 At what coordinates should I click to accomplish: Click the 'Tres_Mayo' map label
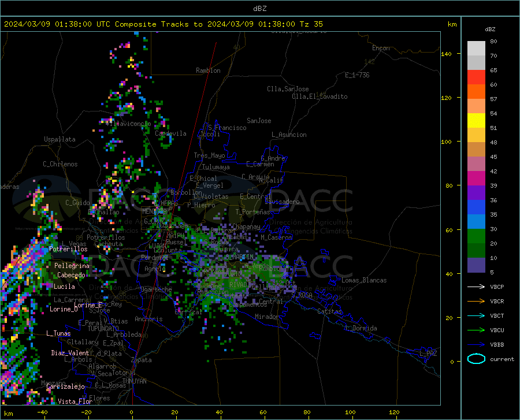coord(209,155)
